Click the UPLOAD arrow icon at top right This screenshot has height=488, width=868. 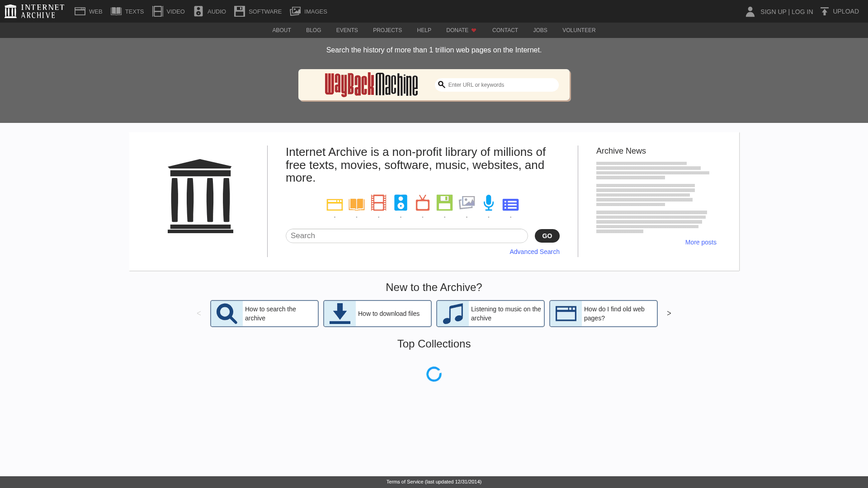824,11
